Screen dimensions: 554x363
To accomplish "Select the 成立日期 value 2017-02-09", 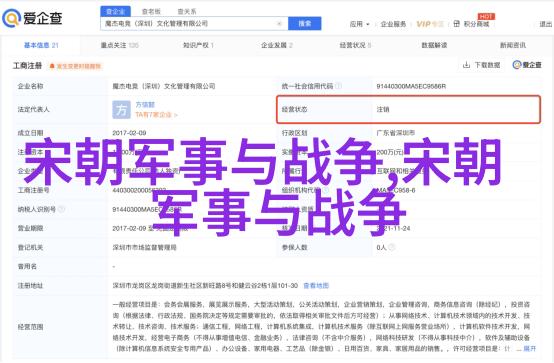I will [x=129, y=133].
